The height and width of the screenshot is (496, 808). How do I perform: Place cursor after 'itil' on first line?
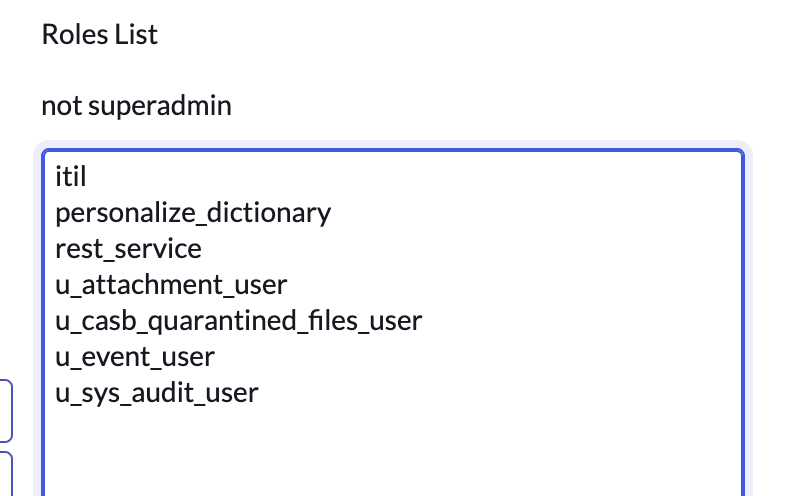point(90,177)
